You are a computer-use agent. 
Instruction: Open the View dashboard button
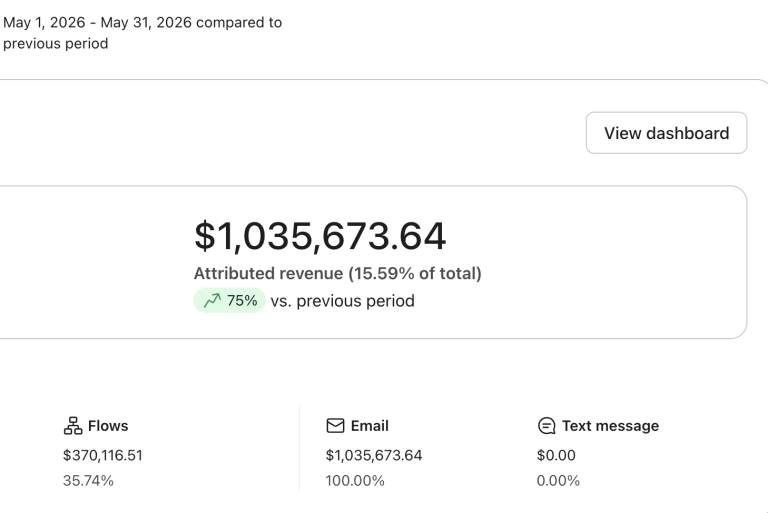click(666, 133)
